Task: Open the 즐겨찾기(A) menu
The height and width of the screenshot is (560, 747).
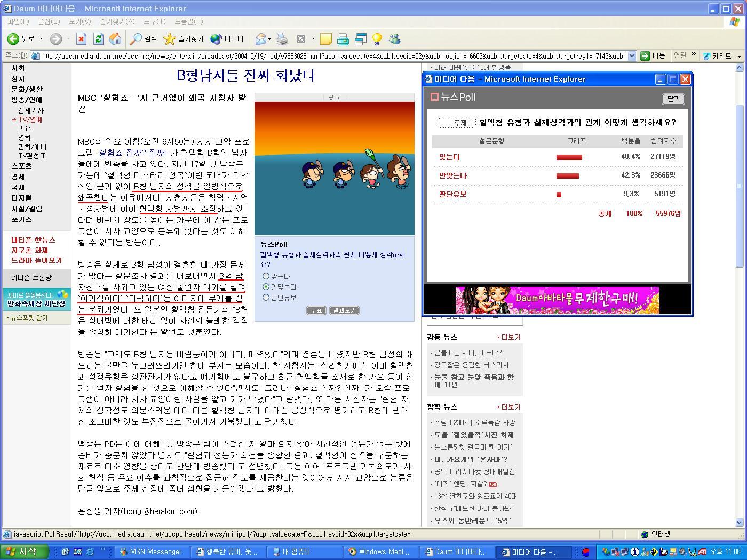Action: tap(117, 21)
